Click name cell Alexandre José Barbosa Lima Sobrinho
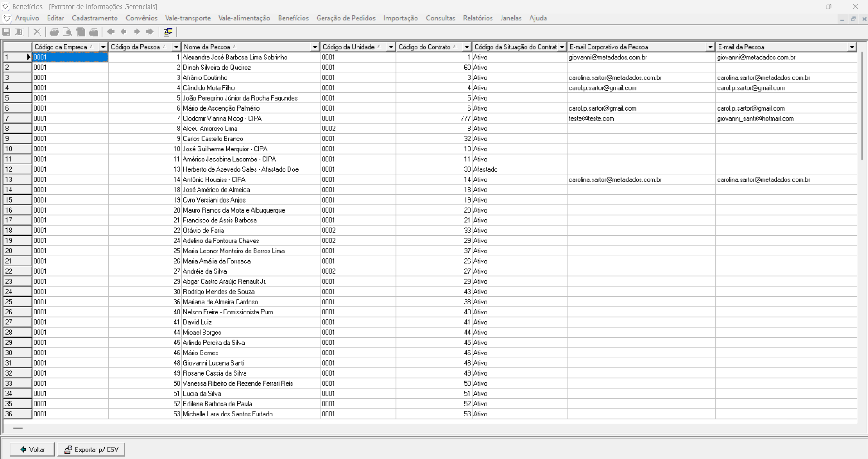The image size is (868, 459). (x=251, y=58)
